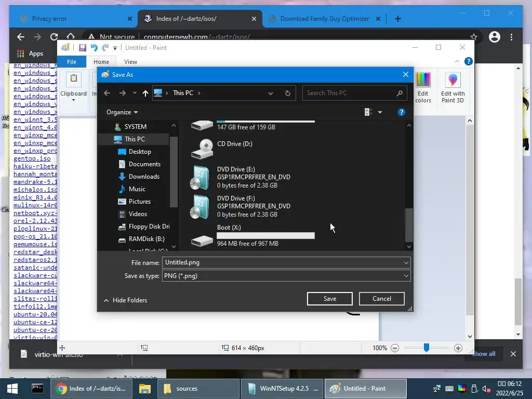Open the michalos.iso link in Chrome
532x399 pixels.
(35, 190)
